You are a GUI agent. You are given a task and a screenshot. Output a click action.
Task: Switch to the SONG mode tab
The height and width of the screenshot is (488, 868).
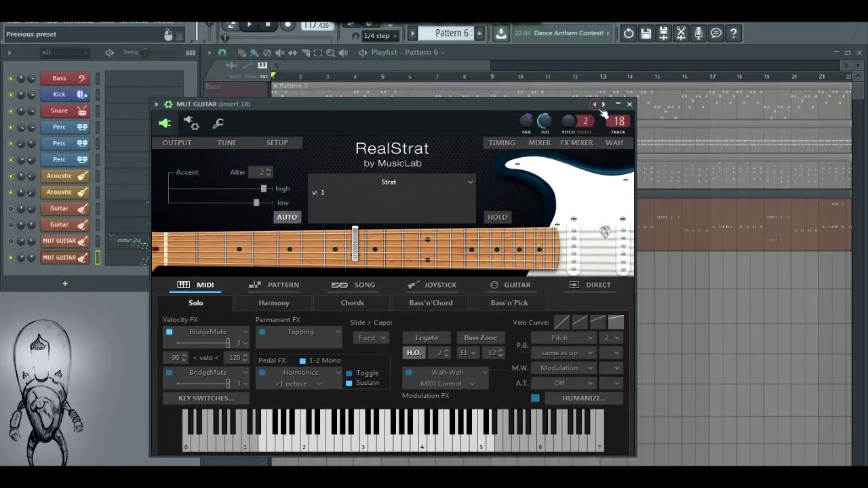tap(353, 285)
